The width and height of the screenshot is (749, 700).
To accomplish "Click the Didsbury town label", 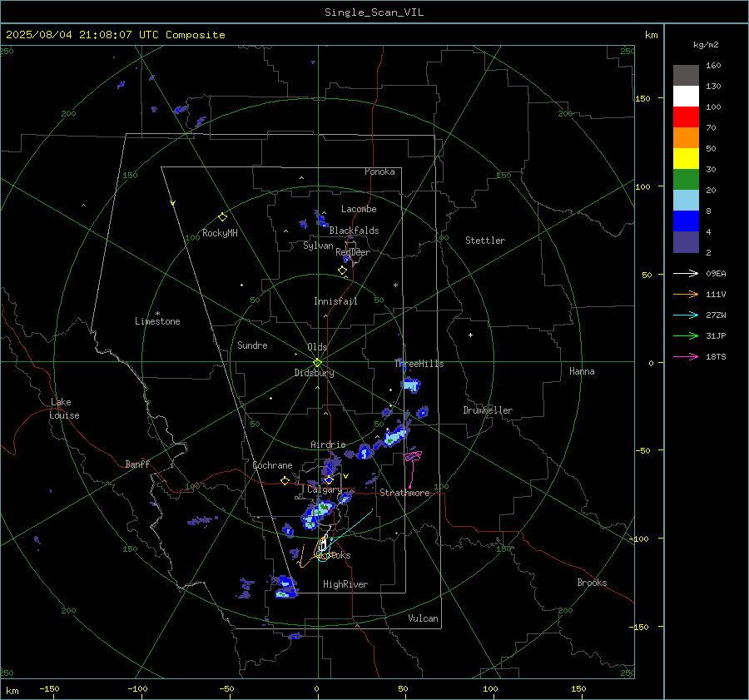I will coord(314,373).
